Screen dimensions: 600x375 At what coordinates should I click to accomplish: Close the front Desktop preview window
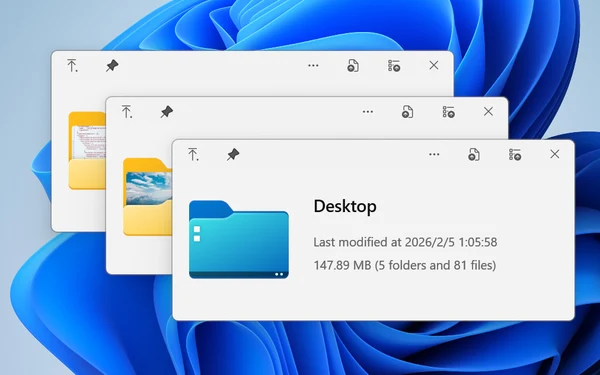[554, 154]
